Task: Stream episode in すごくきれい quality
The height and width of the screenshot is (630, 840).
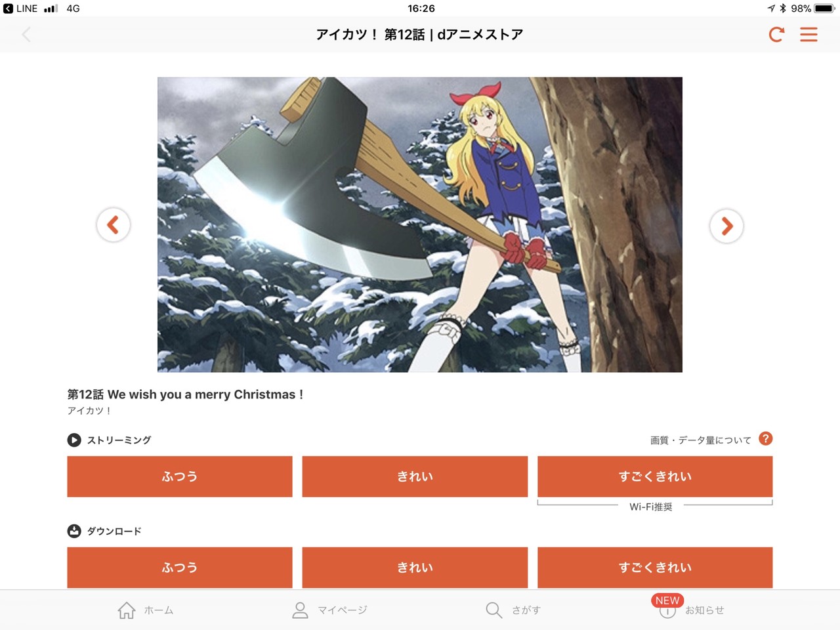Action: tap(655, 476)
